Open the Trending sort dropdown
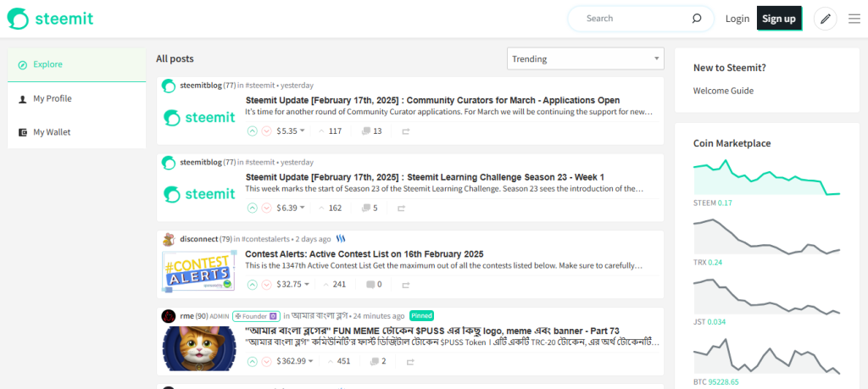Screen dimensions: 868x389 (x=585, y=59)
